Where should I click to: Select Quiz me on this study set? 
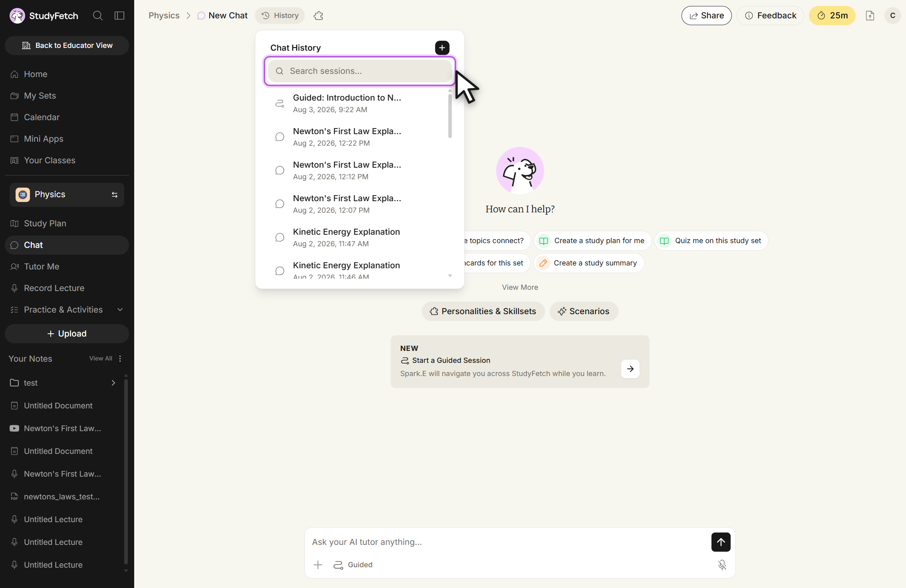pos(711,241)
